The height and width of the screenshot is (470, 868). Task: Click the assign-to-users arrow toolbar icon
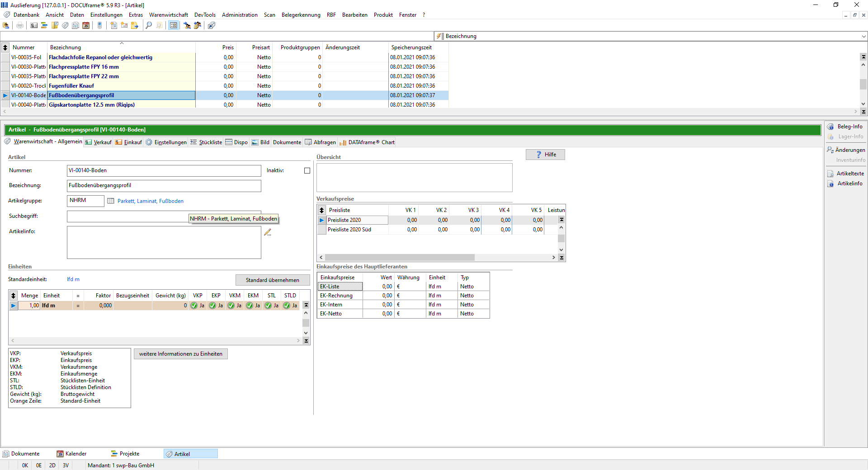coord(187,25)
